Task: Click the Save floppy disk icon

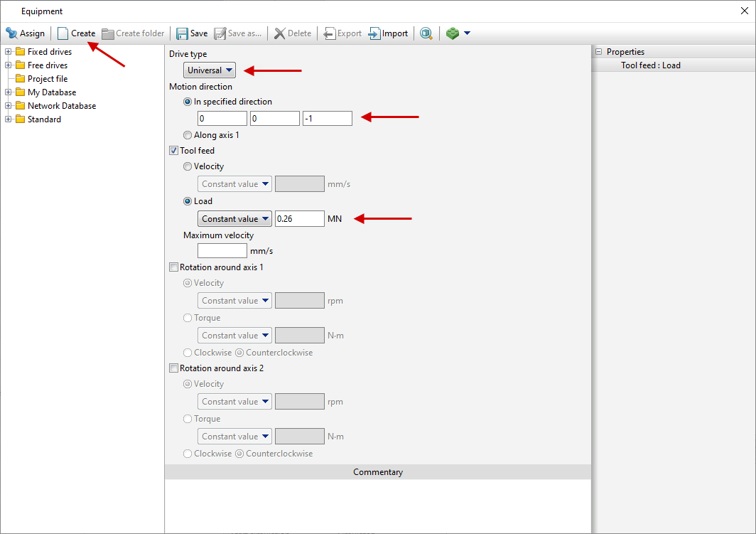Action: point(183,33)
